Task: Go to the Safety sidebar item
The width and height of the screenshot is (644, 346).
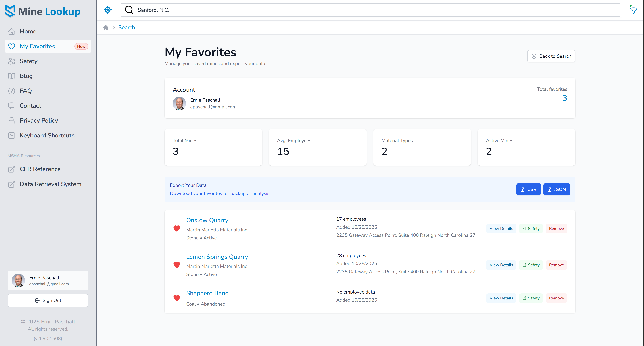Action: pyautogui.click(x=29, y=61)
